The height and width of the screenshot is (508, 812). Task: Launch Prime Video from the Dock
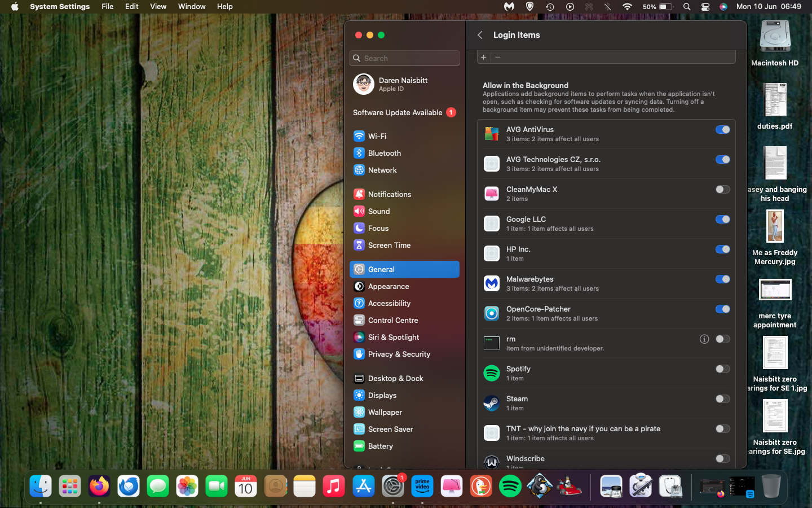(x=422, y=486)
